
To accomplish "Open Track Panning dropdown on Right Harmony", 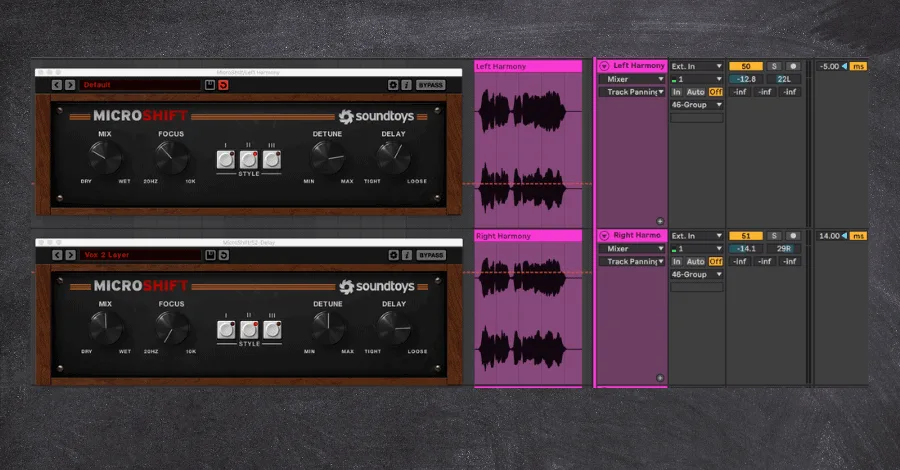I will [632, 261].
